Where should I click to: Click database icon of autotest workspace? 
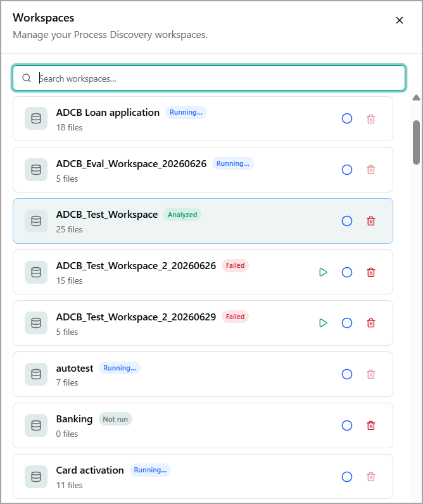pyautogui.click(x=36, y=374)
